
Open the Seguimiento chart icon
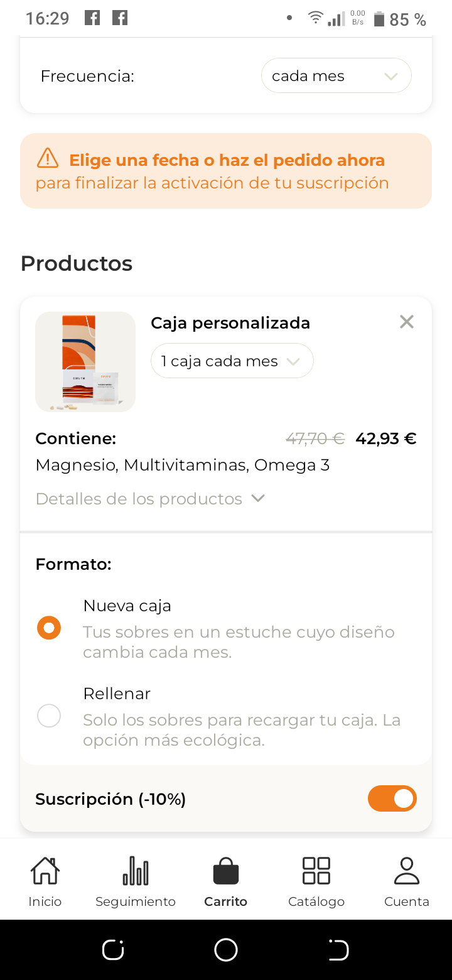click(x=136, y=871)
